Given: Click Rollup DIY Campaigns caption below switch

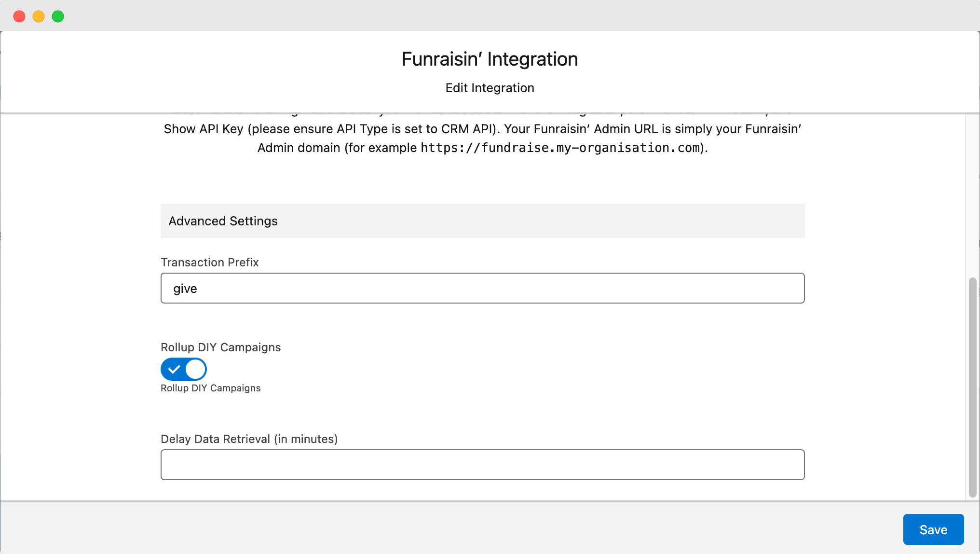Looking at the screenshot, I should 210,388.
